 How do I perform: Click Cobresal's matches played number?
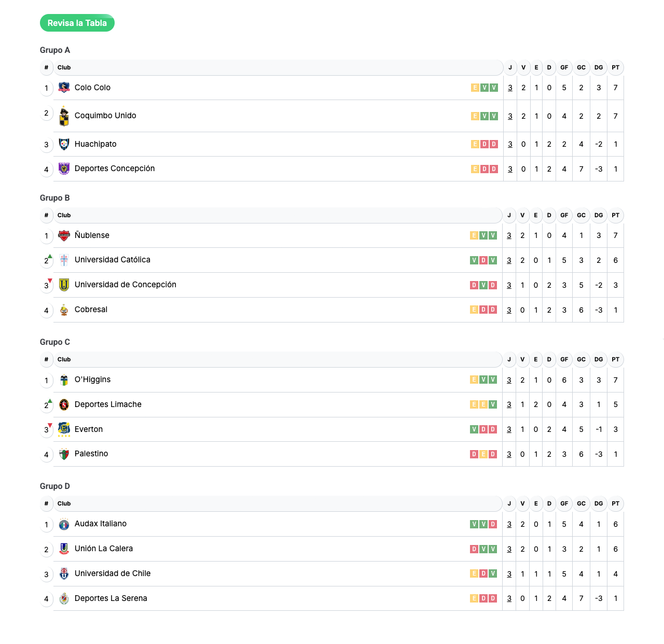pyautogui.click(x=509, y=310)
